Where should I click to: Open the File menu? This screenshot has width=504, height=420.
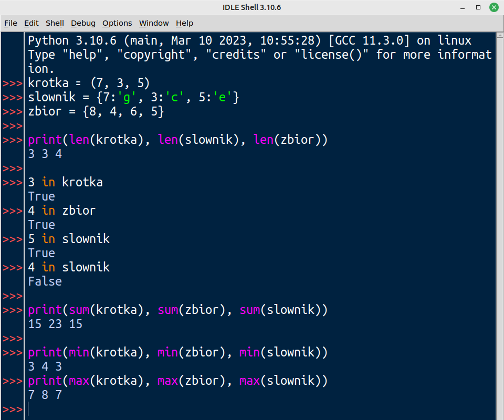[10, 23]
